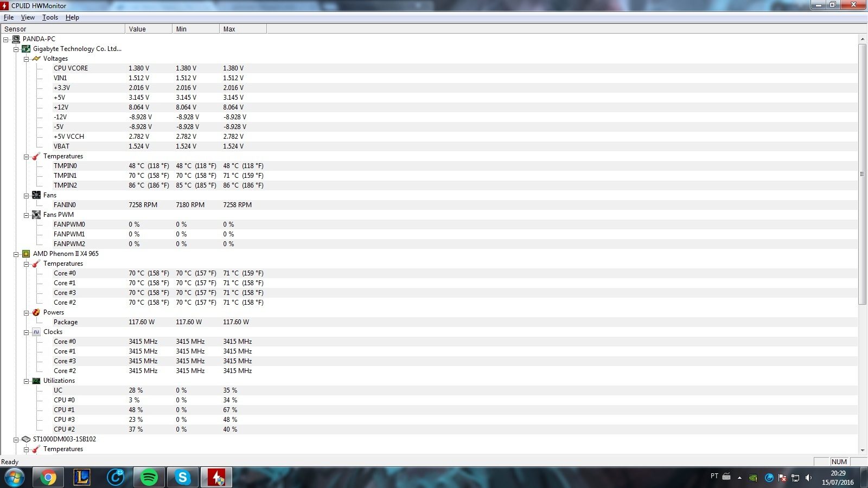Click the blue circular arrow taskbar app

pyautogui.click(x=116, y=477)
